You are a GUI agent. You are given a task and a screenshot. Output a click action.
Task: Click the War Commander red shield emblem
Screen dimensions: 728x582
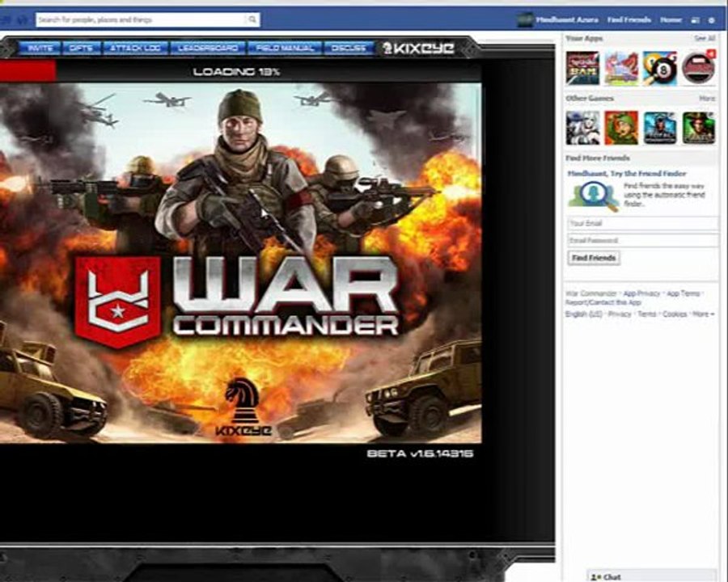[x=118, y=302]
